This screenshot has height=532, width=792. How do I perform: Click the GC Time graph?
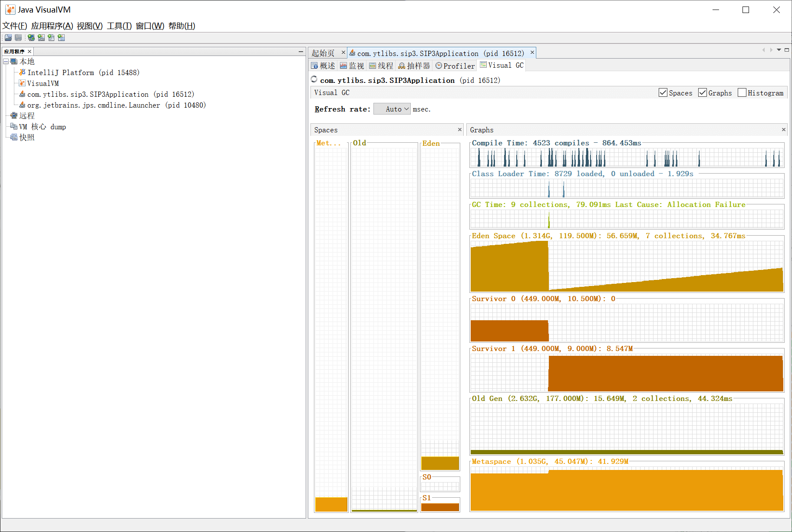[x=627, y=219]
